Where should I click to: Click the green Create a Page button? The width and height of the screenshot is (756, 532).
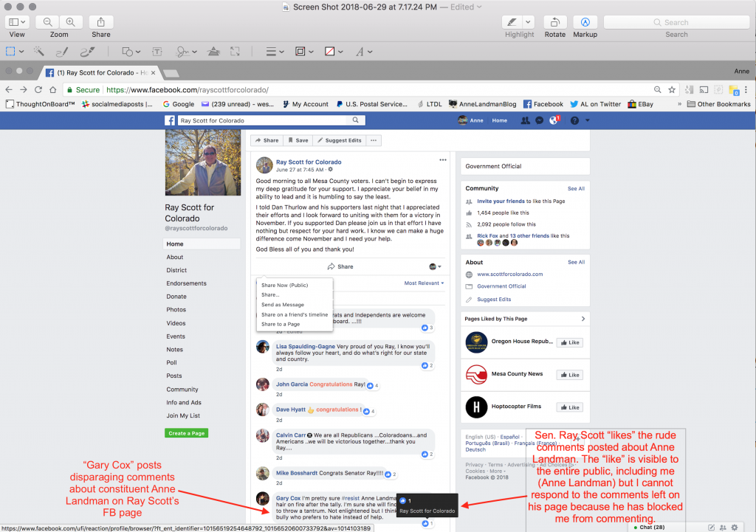[x=186, y=433]
